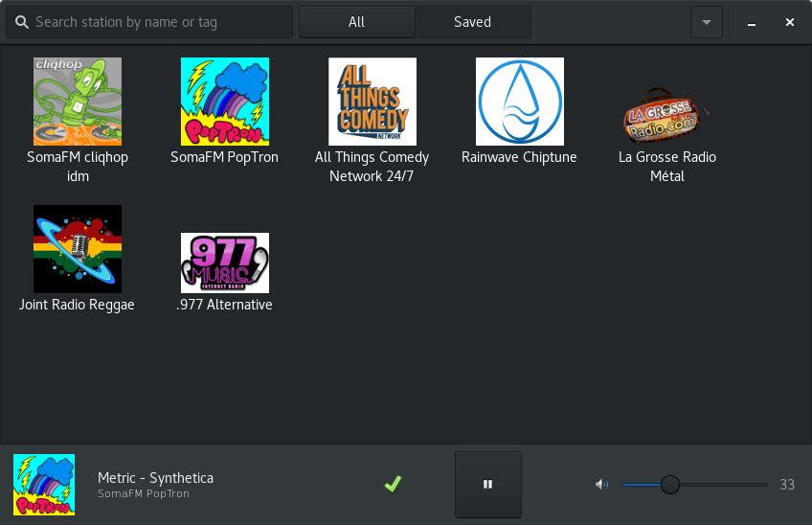Click the 'Metric - Synthetica' track title

[x=155, y=478]
